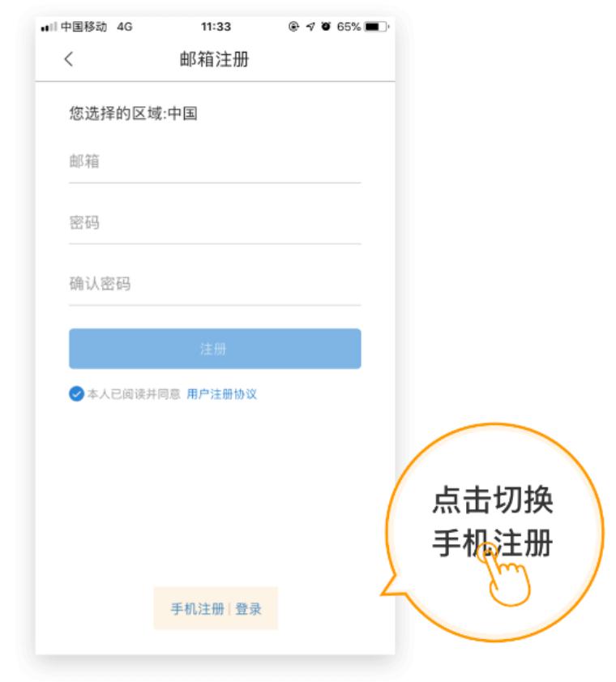The height and width of the screenshot is (682, 616).
Task: Click the 确认密码 confirm password field
Action: pos(215,284)
